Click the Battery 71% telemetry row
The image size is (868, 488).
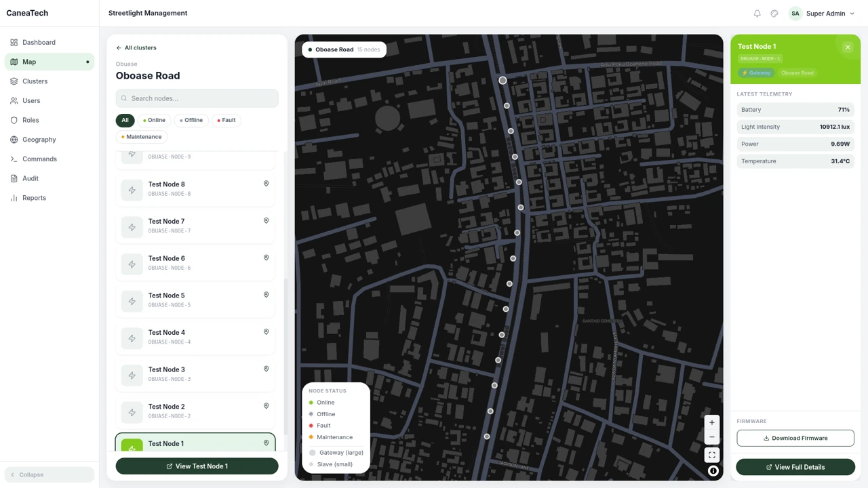point(795,110)
